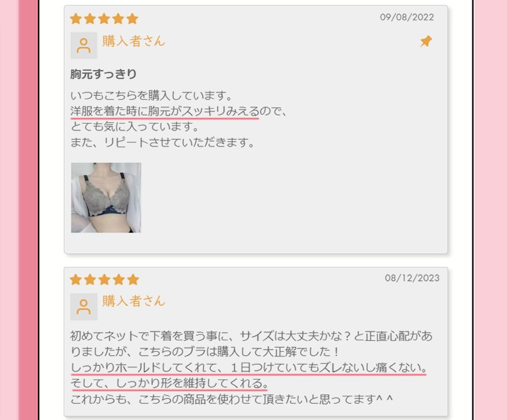507x420 pixels.
Task: Click the underlined text 洋服を着た時に胸元がスッキリみえる
Action: (x=165, y=111)
